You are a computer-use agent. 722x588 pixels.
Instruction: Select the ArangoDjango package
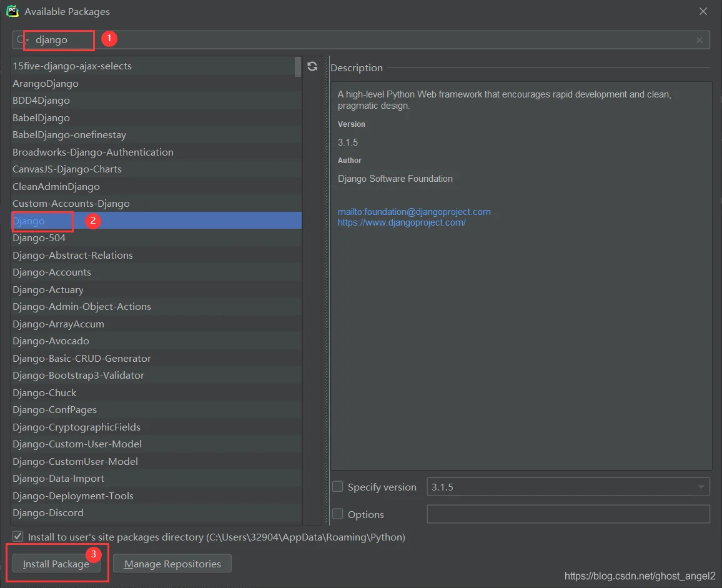pyautogui.click(x=156, y=83)
